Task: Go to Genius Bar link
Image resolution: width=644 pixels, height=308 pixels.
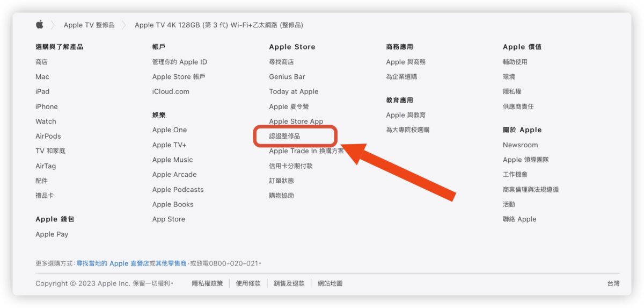Action: coord(287,77)
